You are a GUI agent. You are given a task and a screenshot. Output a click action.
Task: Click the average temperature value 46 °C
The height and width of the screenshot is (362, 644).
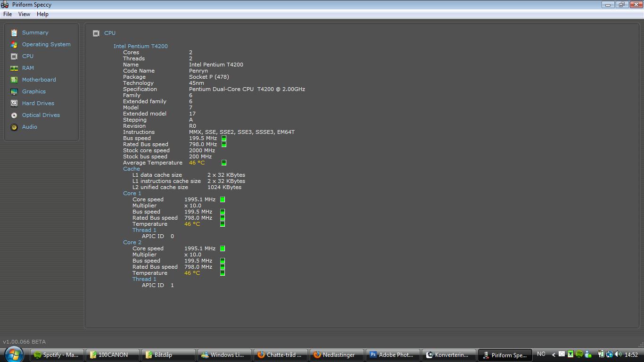pos(197,163)
